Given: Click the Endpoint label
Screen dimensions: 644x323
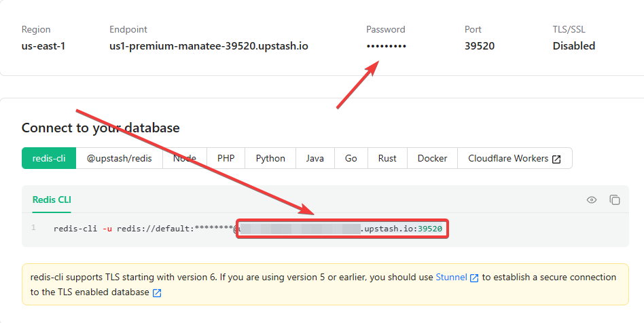Looking at the screenshot, I should click(128, 30).
